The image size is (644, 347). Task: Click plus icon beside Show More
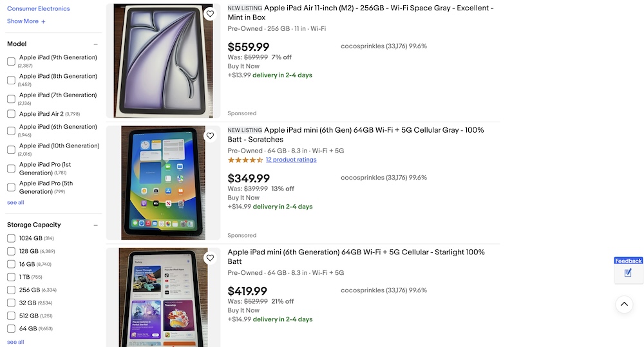pyautogui.click(x=43, y=22)
